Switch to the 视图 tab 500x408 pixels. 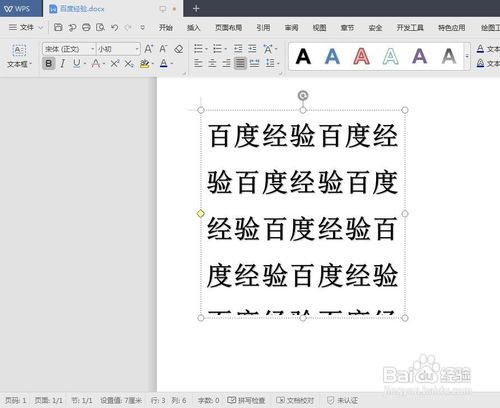[319, 28]
